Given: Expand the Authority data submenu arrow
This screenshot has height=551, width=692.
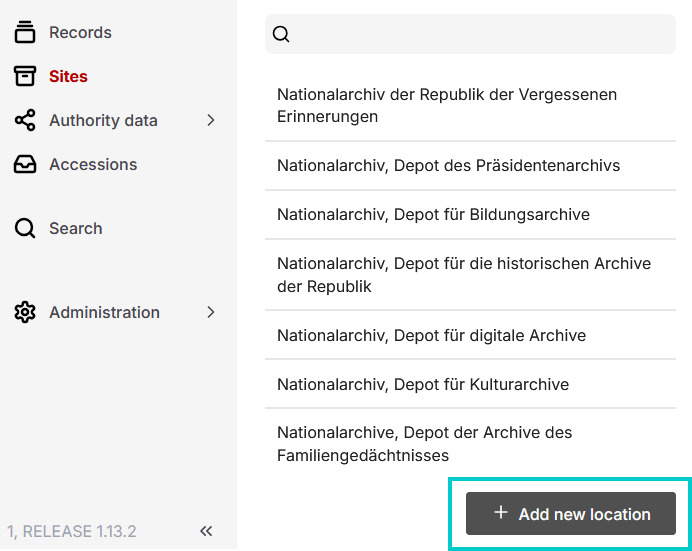Looking at the screenshot, I should [210, 120].
